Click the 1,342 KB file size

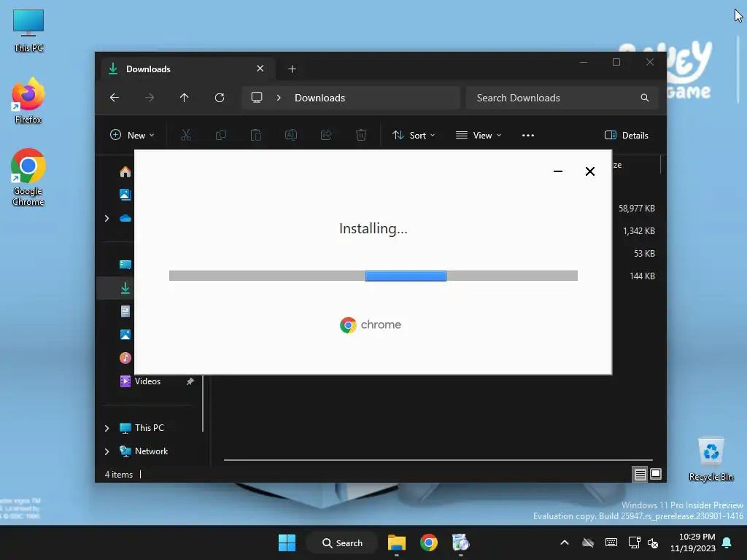[x=639, y=231]
